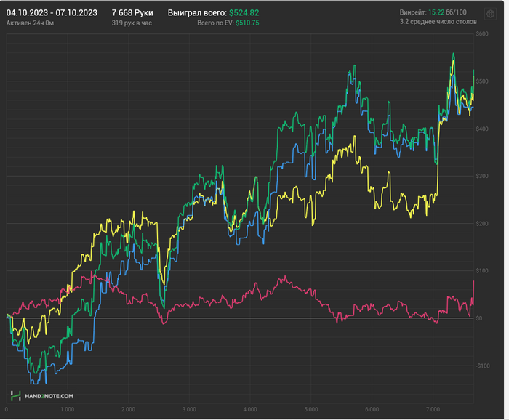This screenshot has height=420, width=509.
Task: Click the 'Винрейт:' label
Action: [413, 12]
